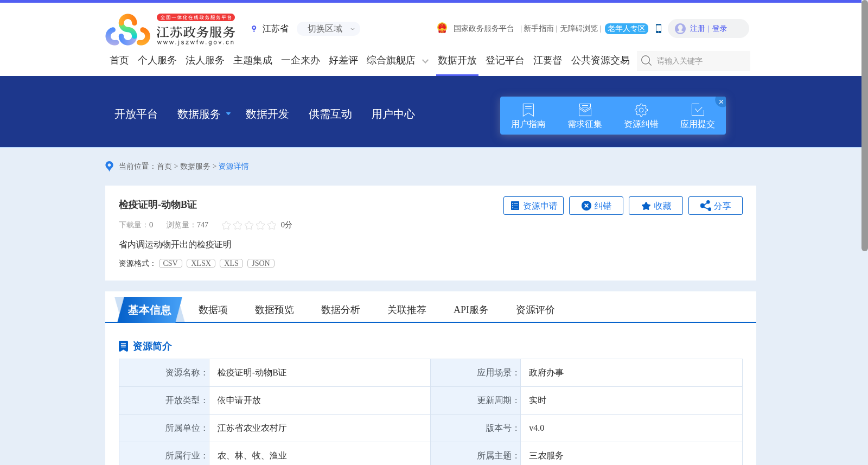Image resolution: width=868 pixels, height=465 pixels.
Task: Click the 用户指南 icon
Action: coord(528,110)
